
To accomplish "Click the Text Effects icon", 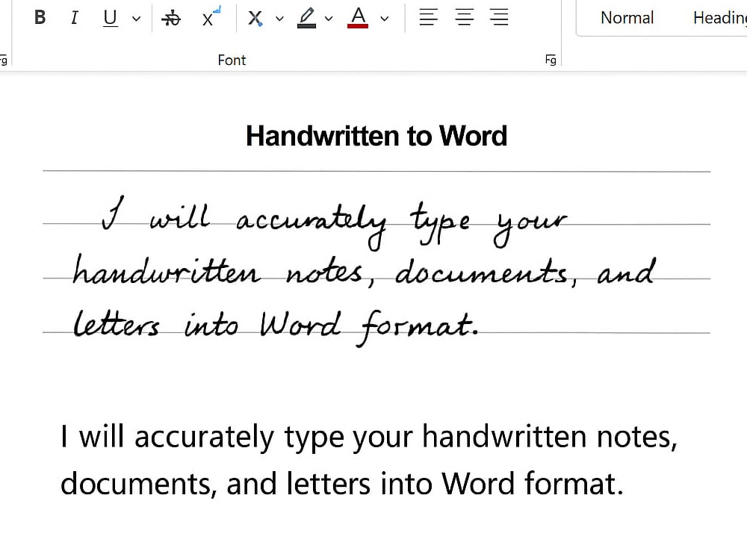I will point(255,19).
